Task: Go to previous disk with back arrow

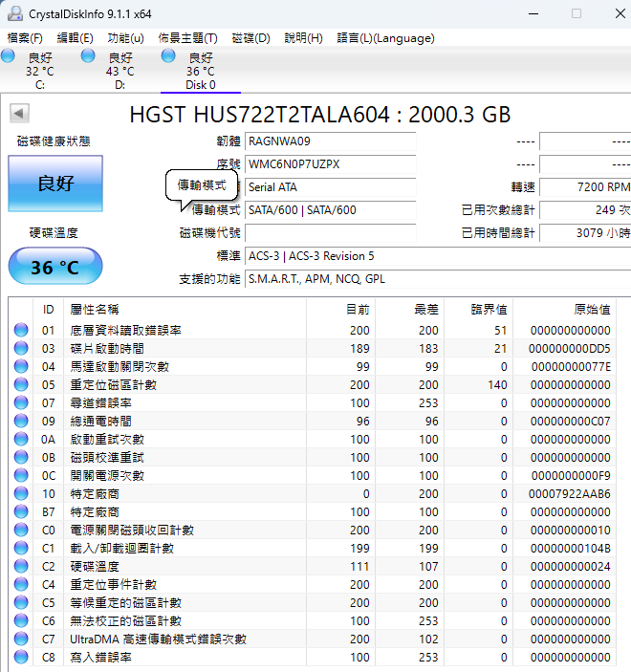Action: click(19, 114)
